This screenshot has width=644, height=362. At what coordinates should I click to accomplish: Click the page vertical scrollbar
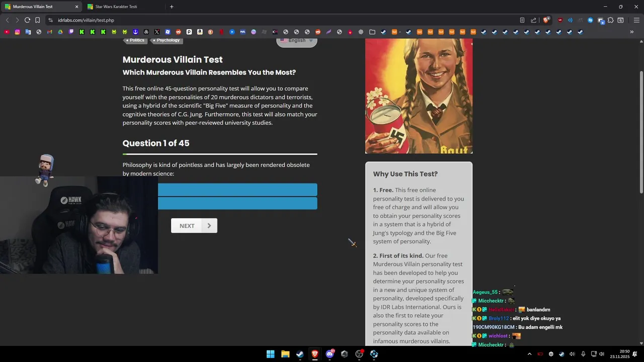tap(641, 132)
